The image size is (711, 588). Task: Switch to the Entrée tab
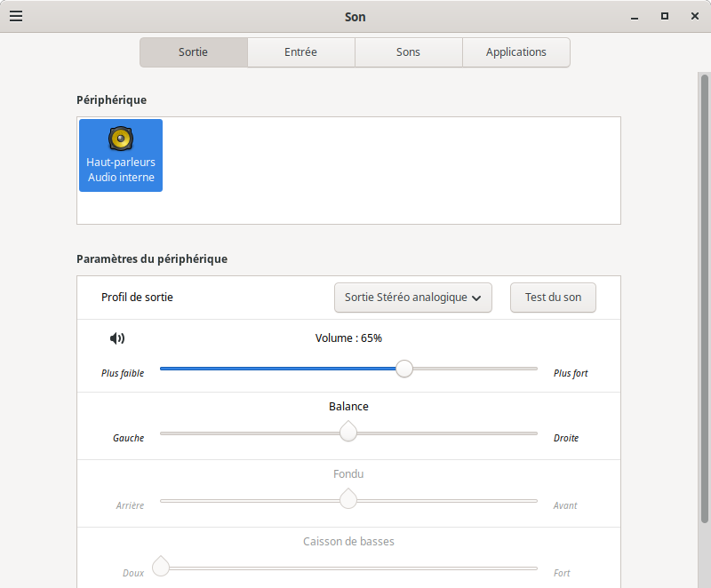(x=301, y=52)
